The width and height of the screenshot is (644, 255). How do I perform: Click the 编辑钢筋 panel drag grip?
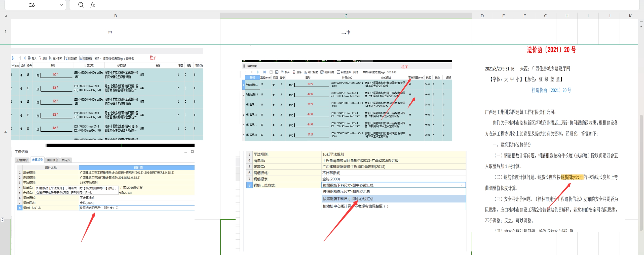(x=244, y=66)
